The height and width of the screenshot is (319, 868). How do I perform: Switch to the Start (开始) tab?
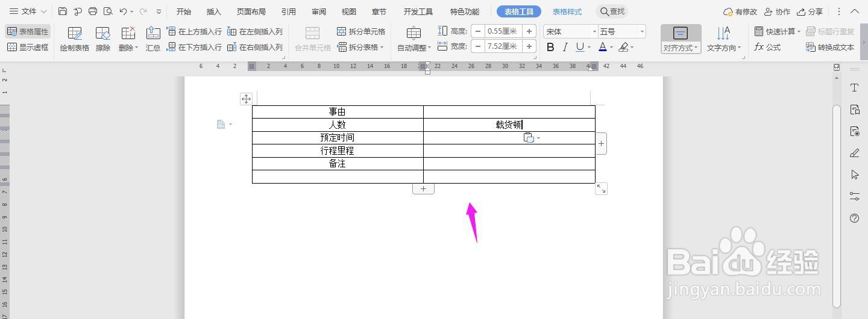pos(183,11)
